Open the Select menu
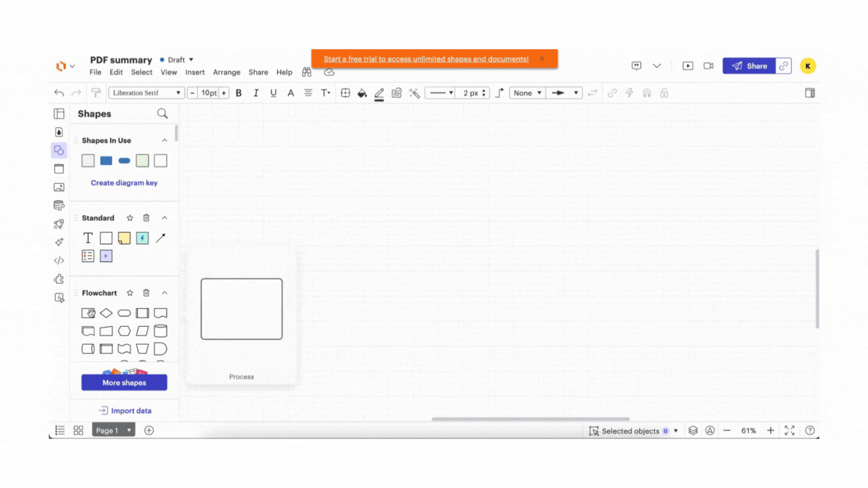The height and width of the screenshot is (488, 868). click(x=142, y=72)
